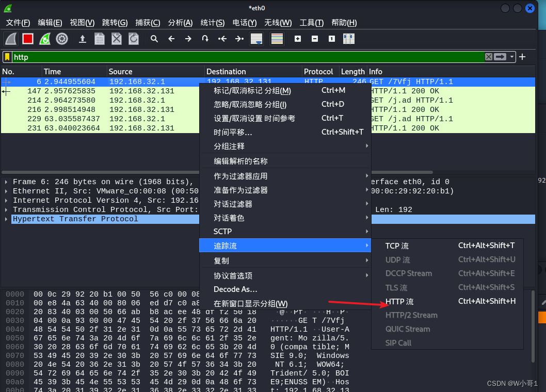The image size is (546, 392).
Task: Expand the Frame 6 tree node
Action: point(6,182)
